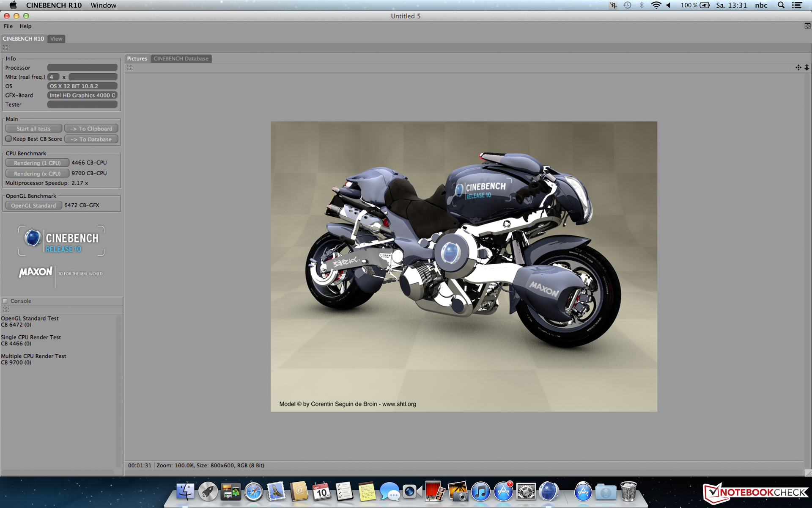Open Reminders from the dock
This screenshot has width=812, height=508.
pos(344,492)
